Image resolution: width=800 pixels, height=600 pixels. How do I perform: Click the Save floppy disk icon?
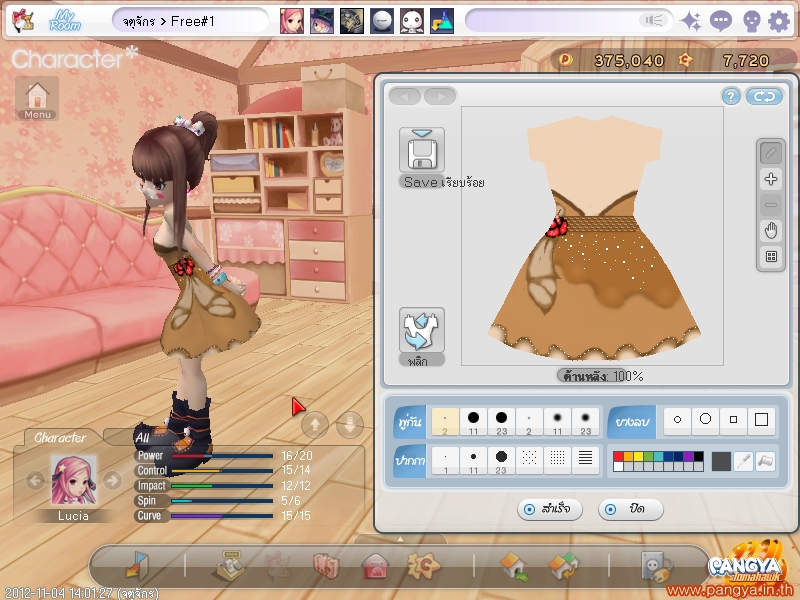[x=421, y=150]
